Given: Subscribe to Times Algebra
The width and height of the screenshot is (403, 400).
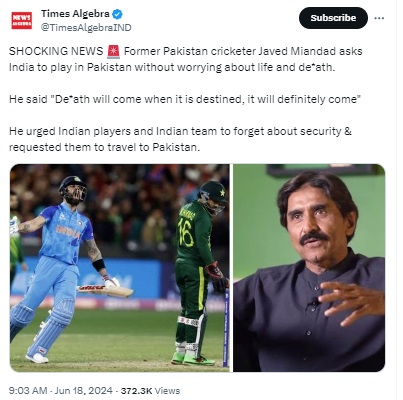Looking at the screenshot, I should point(333,18).
